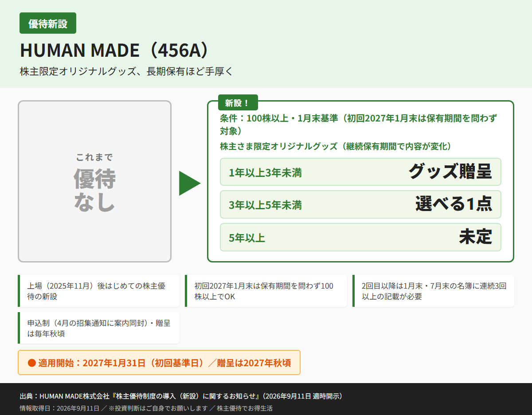This screenshot has height=415, width=532.
Task: Click the green right-pointing arrow icon
Action: 190,183
